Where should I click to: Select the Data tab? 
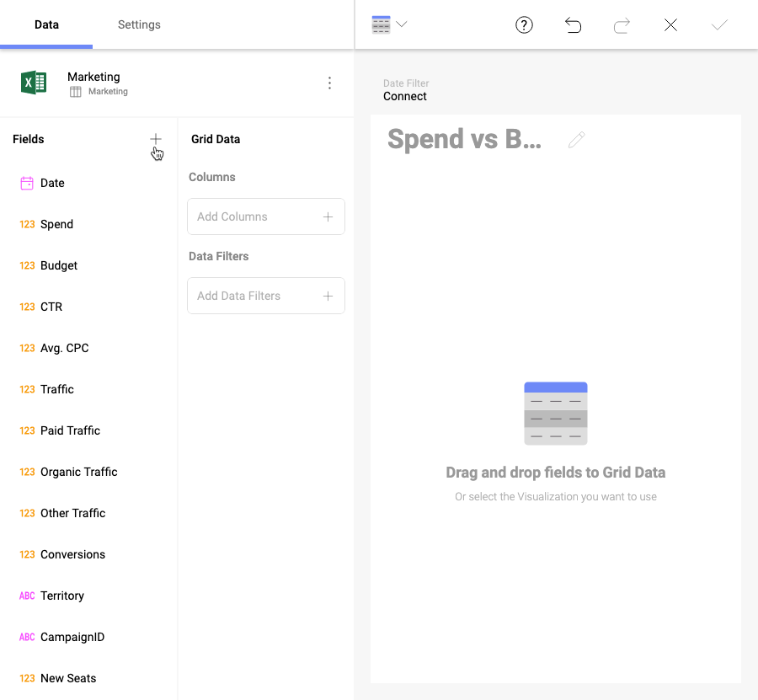[x=46, y=24]
